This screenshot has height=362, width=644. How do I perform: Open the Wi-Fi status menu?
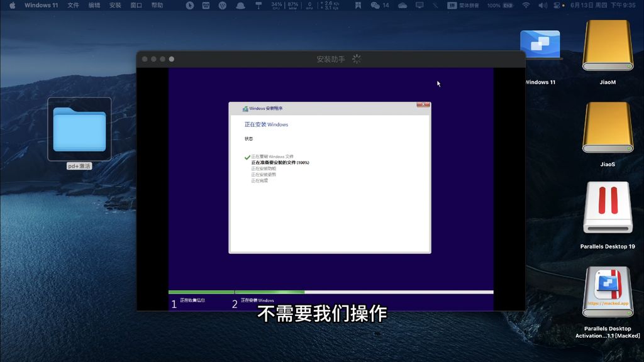click(x=526, y=5)
